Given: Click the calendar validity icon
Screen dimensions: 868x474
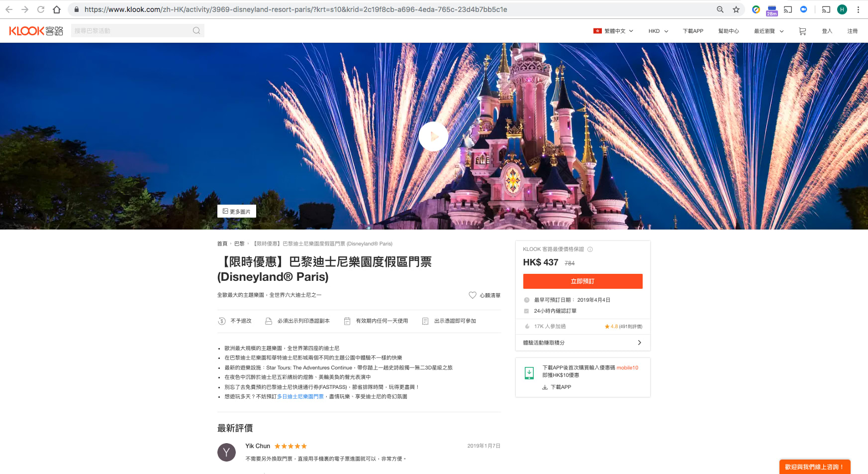Looking at the screenshot, I should 347,321.
